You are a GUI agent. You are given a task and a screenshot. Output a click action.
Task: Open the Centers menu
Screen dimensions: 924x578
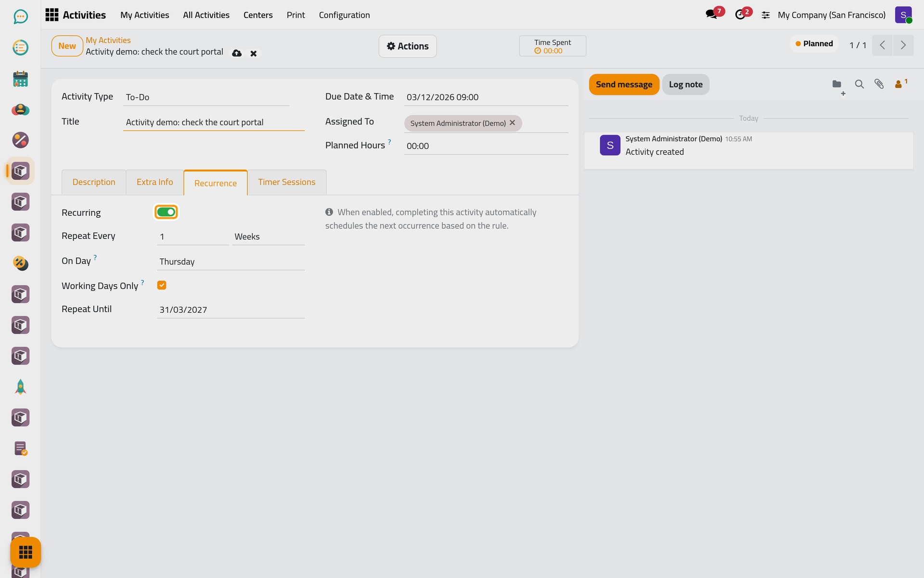[258, 15]
